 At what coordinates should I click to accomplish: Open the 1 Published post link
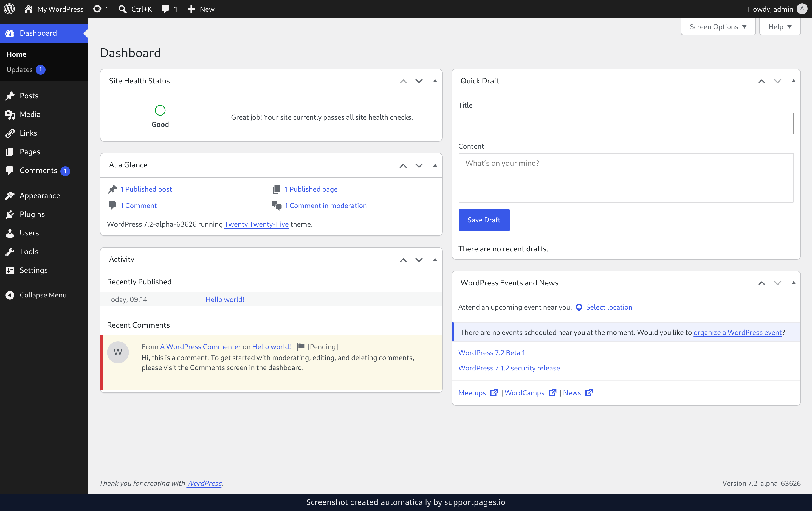tap(146, 189)
